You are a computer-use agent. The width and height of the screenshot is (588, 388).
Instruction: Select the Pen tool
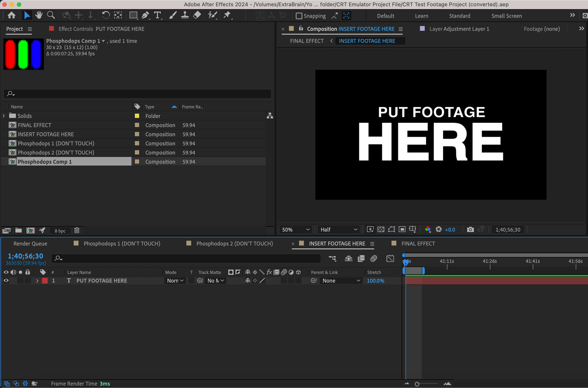(x=145, y=15)
